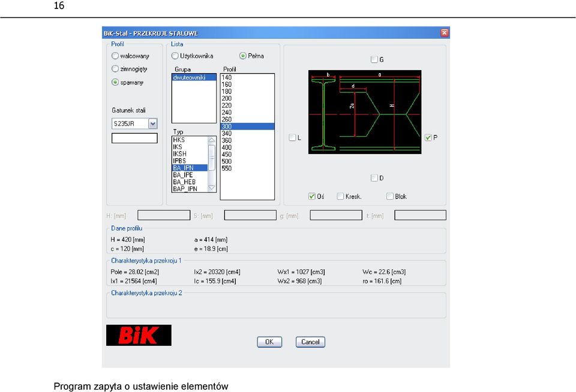The height and width of the screenshot is (392, 576).
Task: Select profile 450 in the Profil list
Action: click(247, 154)
